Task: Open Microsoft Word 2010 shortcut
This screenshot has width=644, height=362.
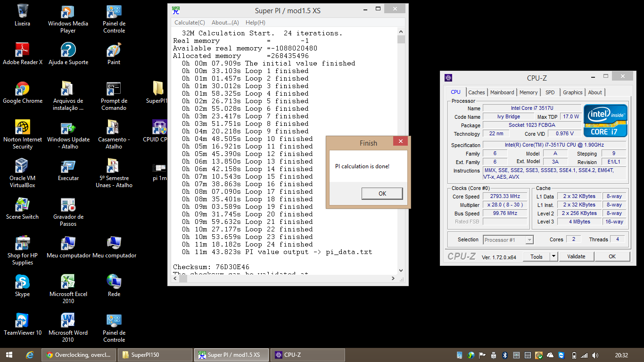Action: (68, 328)
